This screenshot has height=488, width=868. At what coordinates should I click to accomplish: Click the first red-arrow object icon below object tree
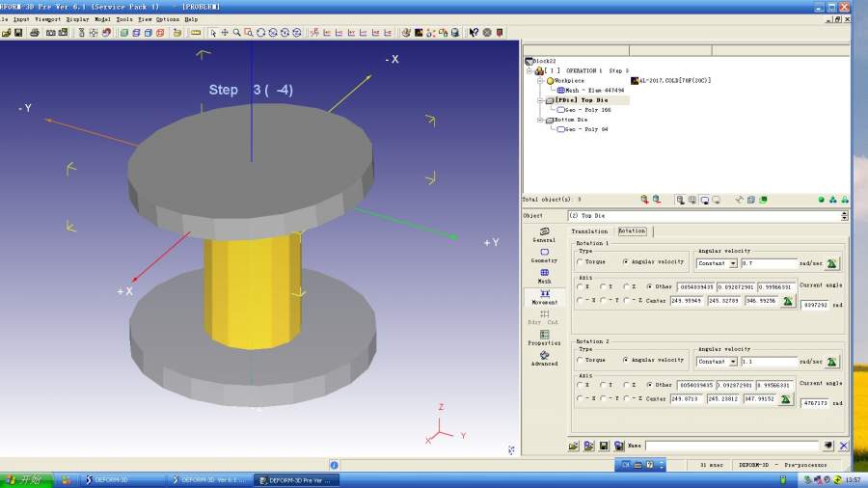click(644, 200)
